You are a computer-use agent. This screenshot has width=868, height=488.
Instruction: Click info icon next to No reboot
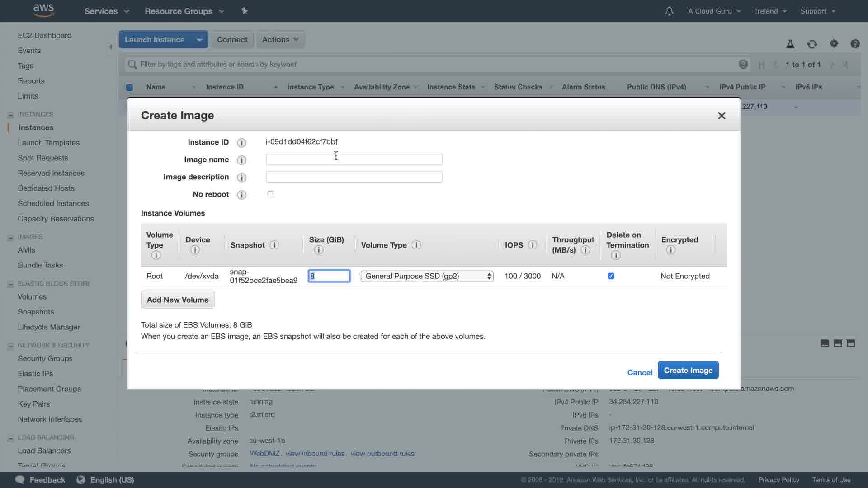[x=241, y=195]
